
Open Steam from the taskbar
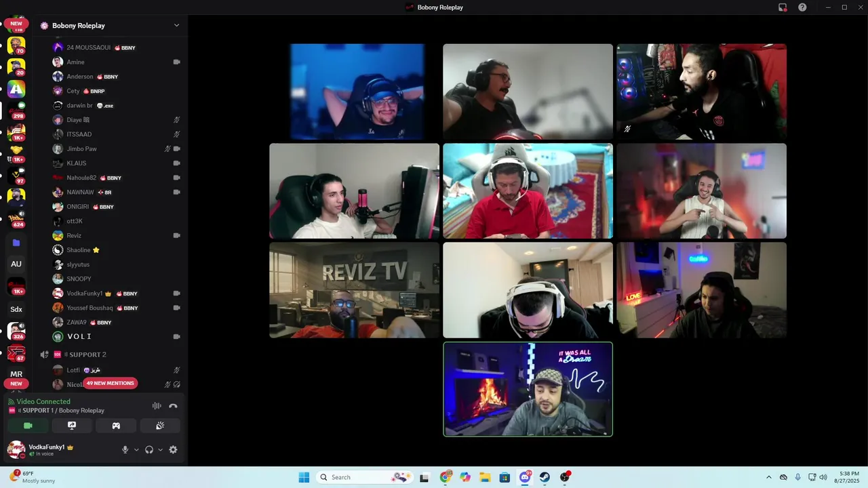[545, 477]
